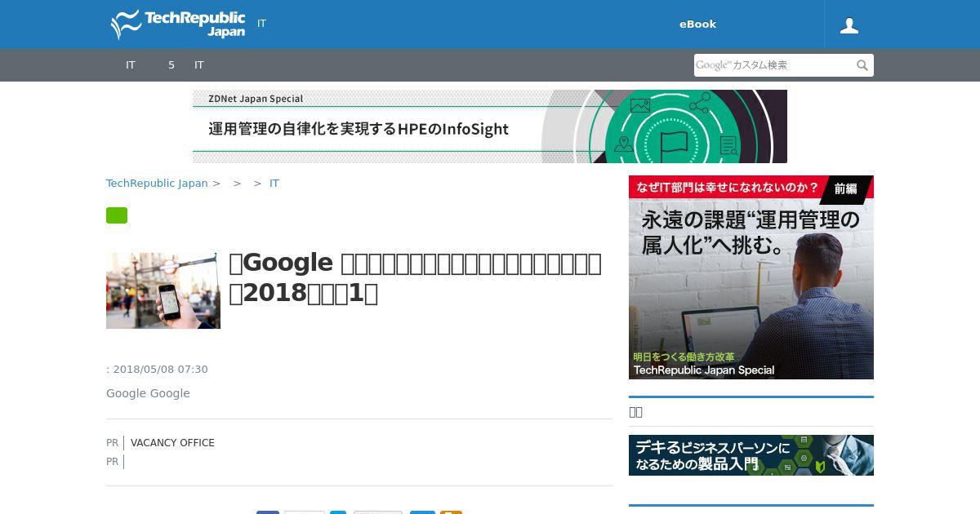Click the search magnifier icon
This screenshot has height=514, width=980.
862,65
